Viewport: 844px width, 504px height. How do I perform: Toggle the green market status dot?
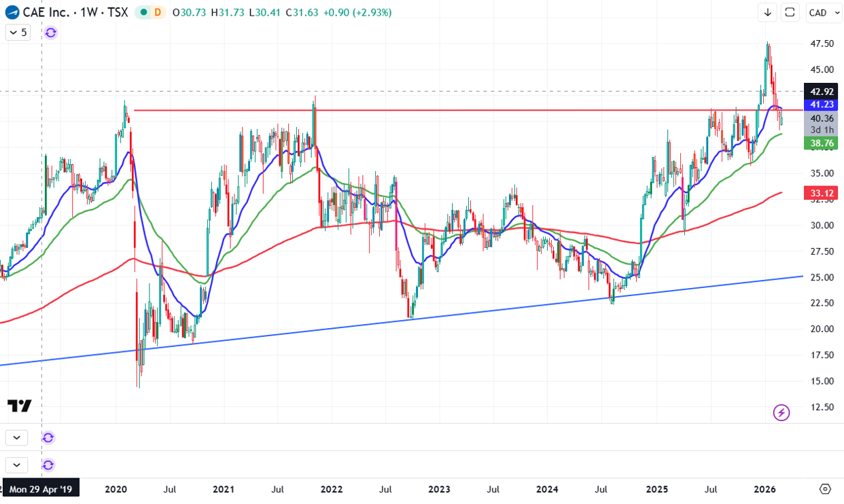(143, 12)
